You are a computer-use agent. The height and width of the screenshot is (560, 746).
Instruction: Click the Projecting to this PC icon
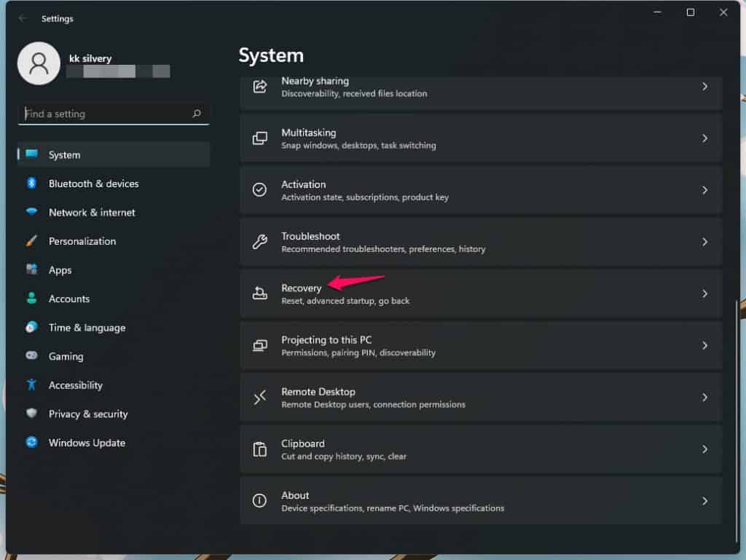(x=260, y=346)
